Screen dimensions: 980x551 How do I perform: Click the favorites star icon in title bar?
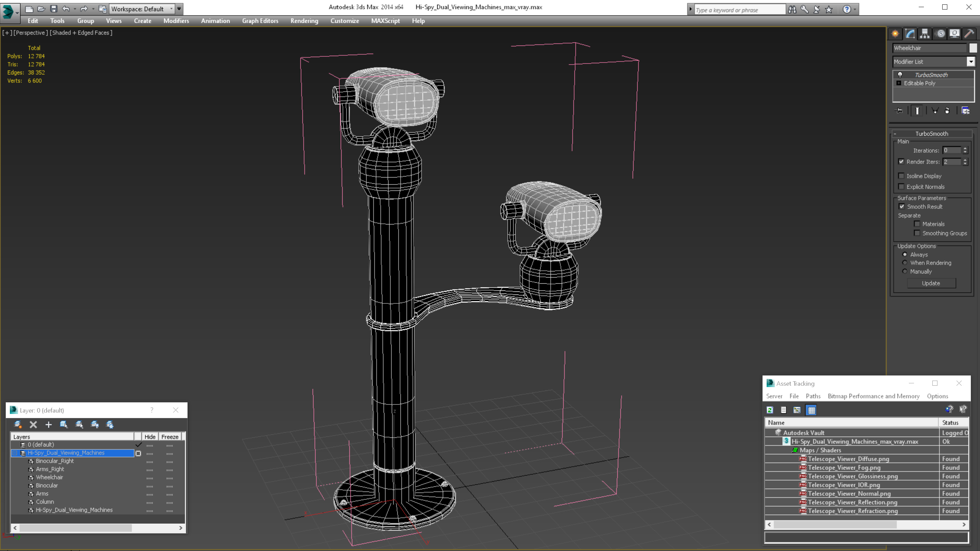[829, 9]
